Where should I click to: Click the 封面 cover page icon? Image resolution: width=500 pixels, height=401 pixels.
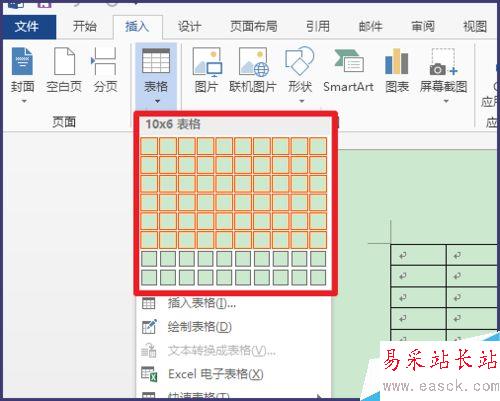[x=22, y=61]
